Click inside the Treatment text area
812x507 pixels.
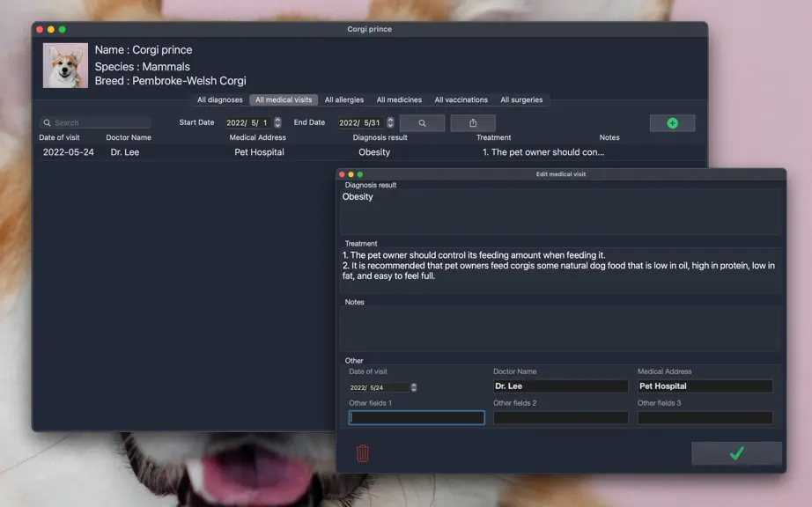point(560,270)
